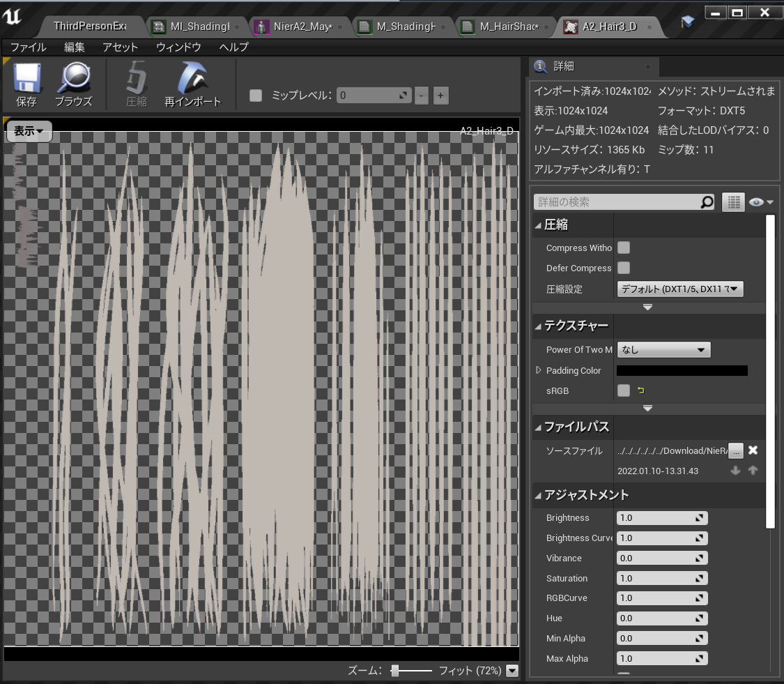The width and height of the screenshot is (784, 684).
Task: Click the property matrix grid icon
Action: point(732,202)
